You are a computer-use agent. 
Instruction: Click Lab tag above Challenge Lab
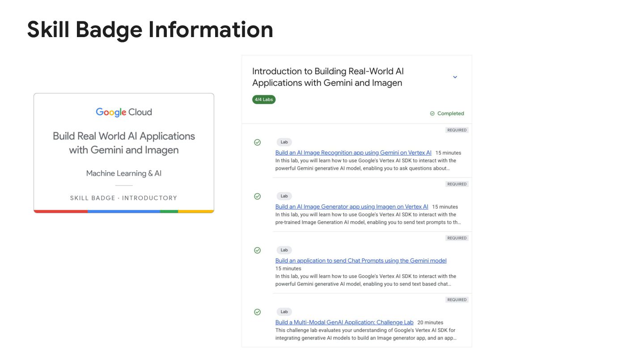tap(284, 312)
